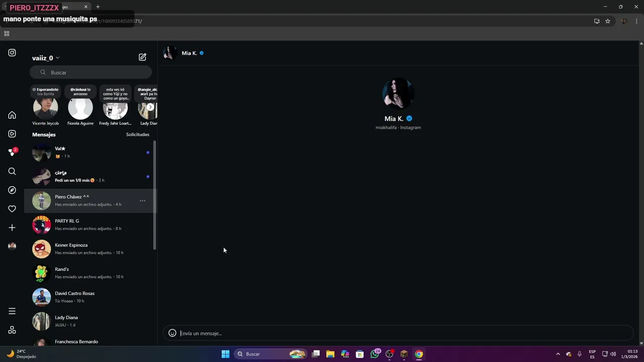Open Windows Start button
The width and height of the screenshot is (644, 362).
click(x=225, y=354)
